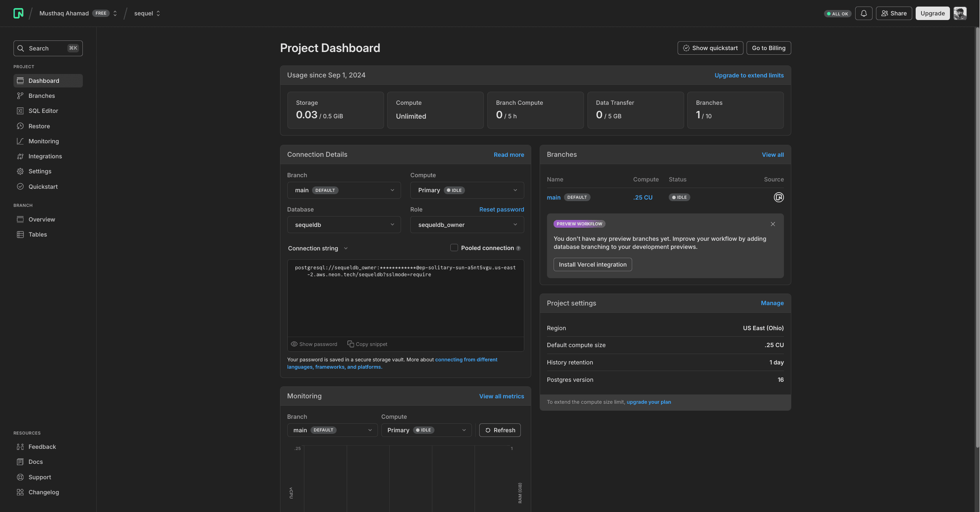The width and height of the screenshot is (980, 512).
Task: Open the notifications bell
Action: point(864,13)
